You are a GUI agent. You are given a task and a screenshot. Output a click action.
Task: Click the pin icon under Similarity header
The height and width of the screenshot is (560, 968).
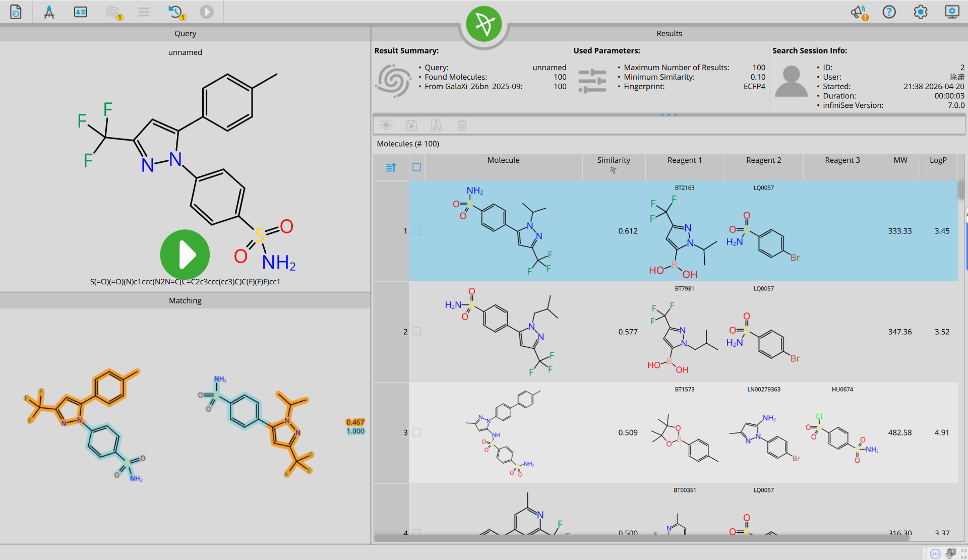click(x=614, y=170)
